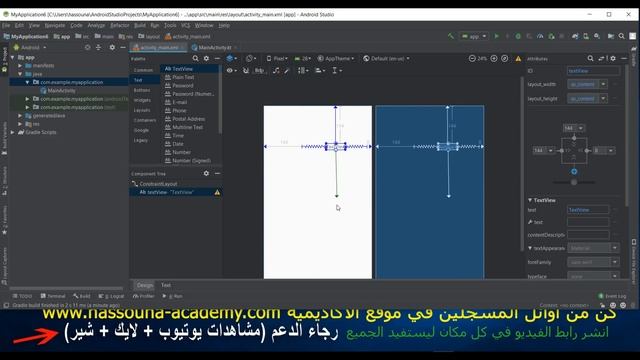This screenshot has height=360, width=640.
Task: Open the Refactor menu
Action: pyautogui.click(x=120, y=25)
